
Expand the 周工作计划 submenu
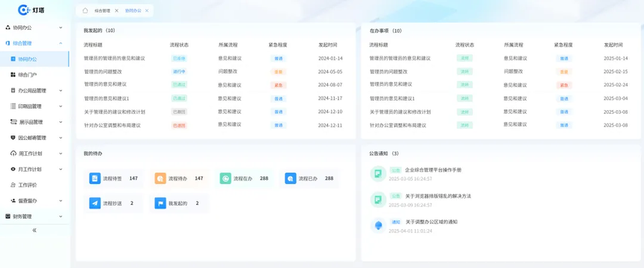pyautogui.click(x=61, y=153)
